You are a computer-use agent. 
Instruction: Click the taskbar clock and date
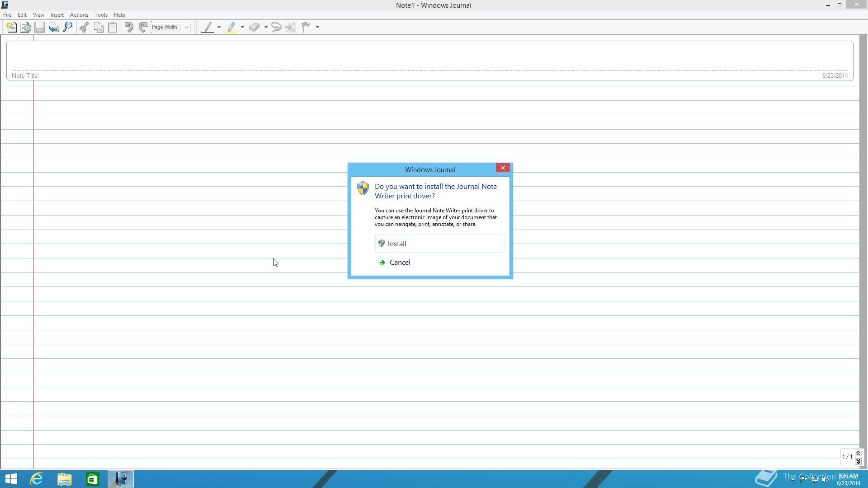pos(848,479)
